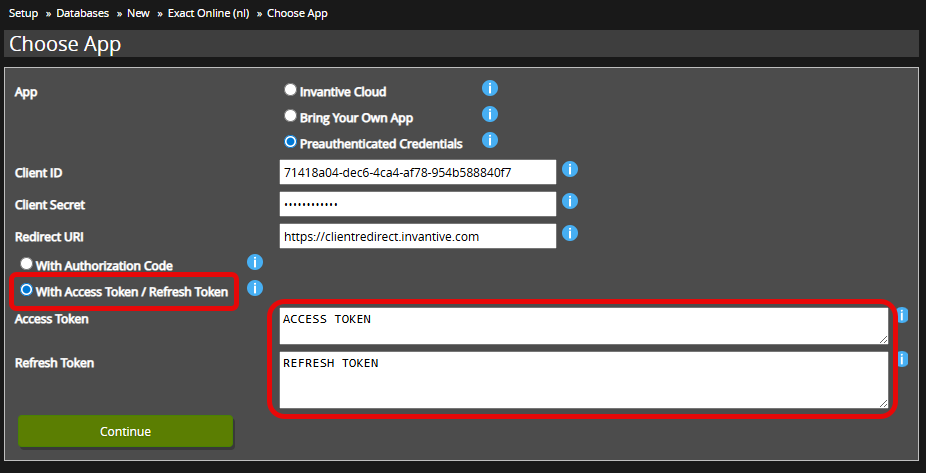926x473 pixels.
Task: Select With Authorization Code radio button
Action: (27, 264)
